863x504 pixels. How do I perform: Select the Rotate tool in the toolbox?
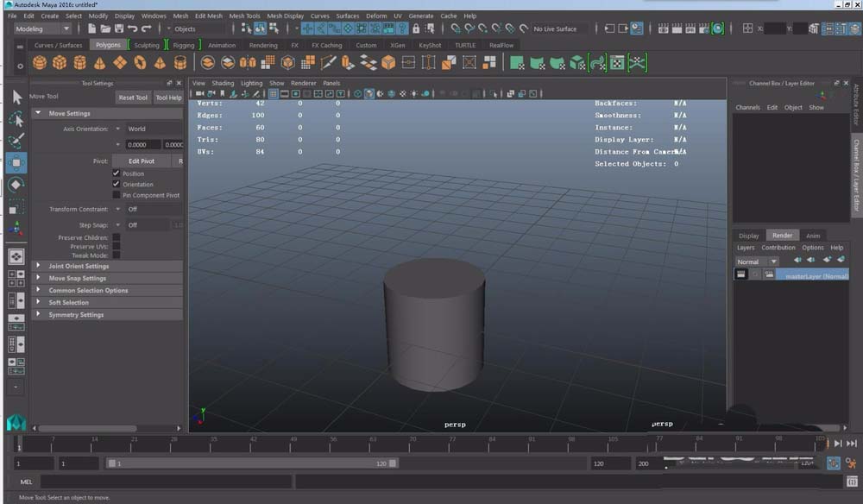(16, 185)
